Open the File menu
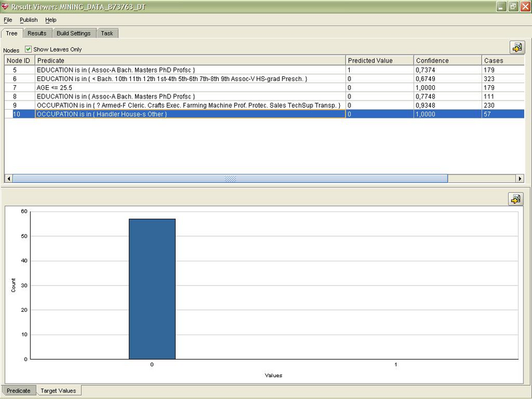This screenshot has width=532, height=399. [7, 20]
